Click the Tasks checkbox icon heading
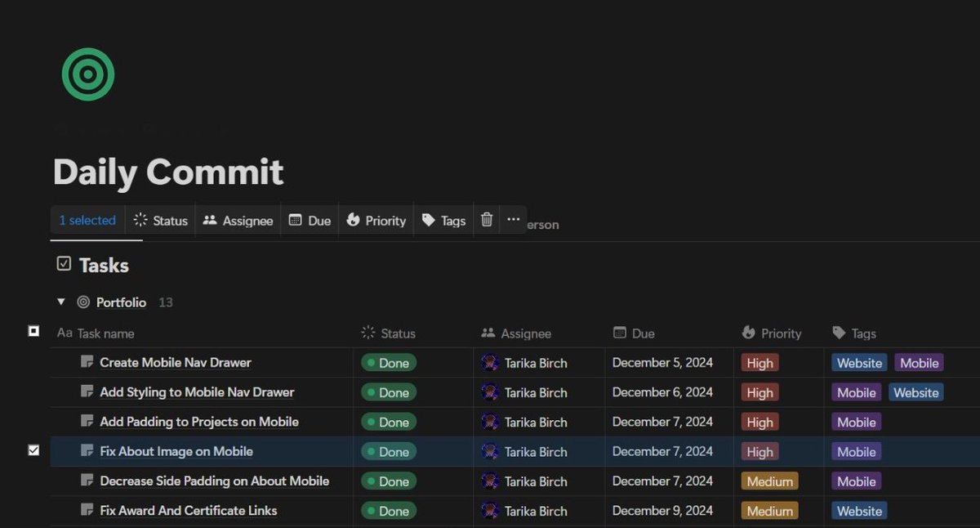 click(64, 264)
